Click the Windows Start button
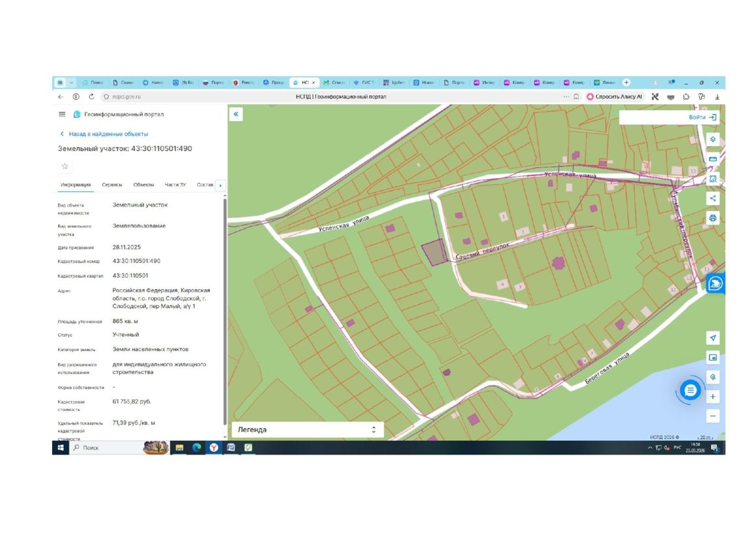The image size is (756, 534). point(61,448)
